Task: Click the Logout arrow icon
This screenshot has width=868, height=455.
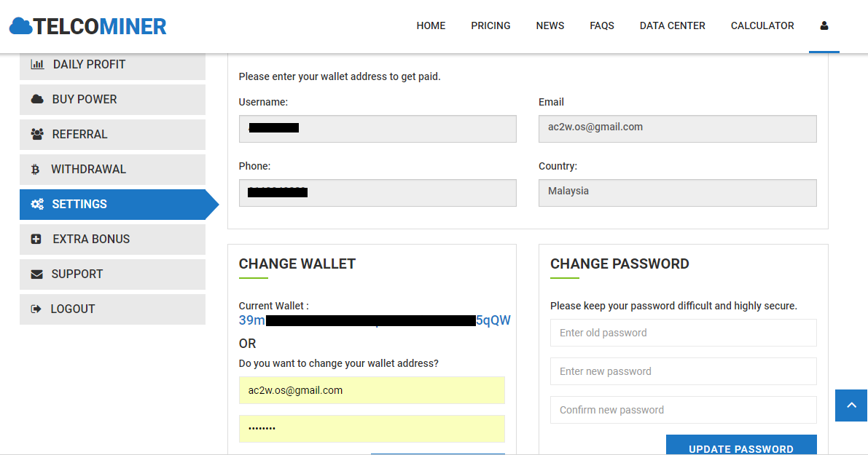Action: pyautogui.click(x=36, y=309)
